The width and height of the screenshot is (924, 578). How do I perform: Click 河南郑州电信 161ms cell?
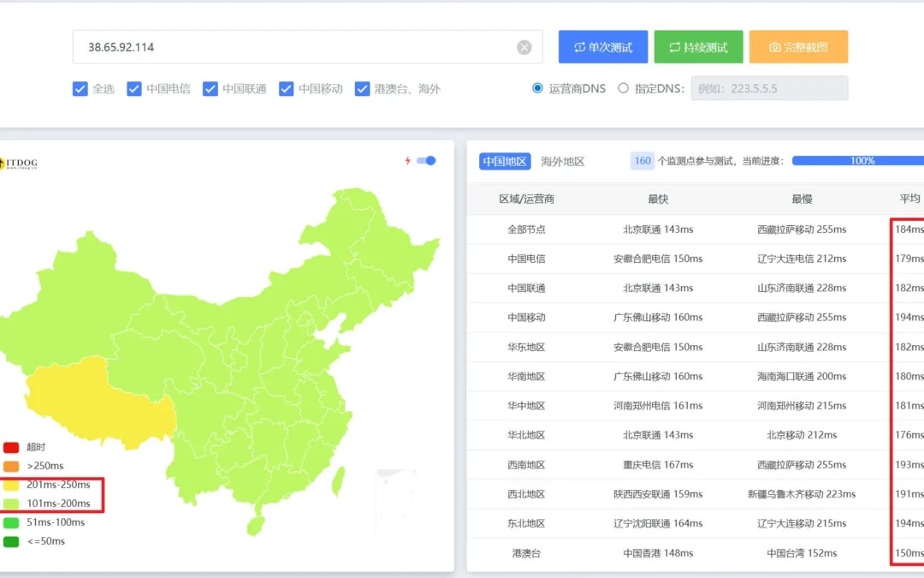tap(658, 406)
